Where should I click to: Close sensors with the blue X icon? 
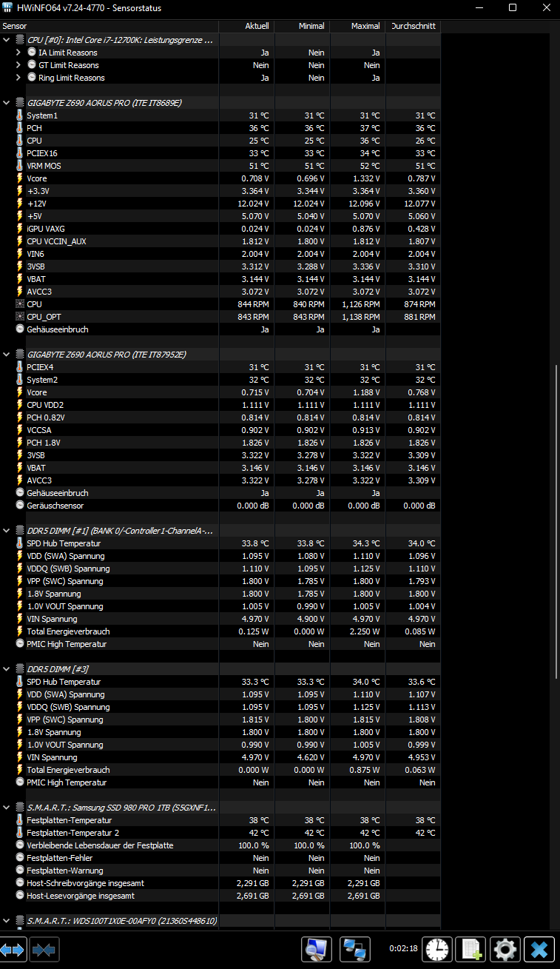point(541,949)
